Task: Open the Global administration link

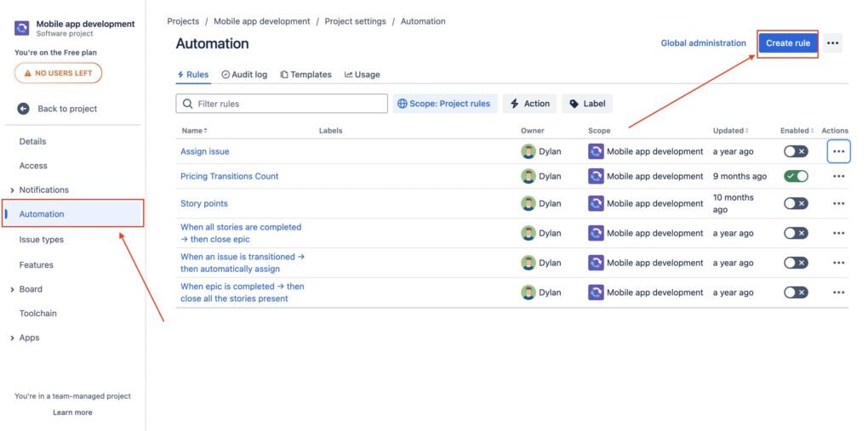Action: tap(703, 43)
